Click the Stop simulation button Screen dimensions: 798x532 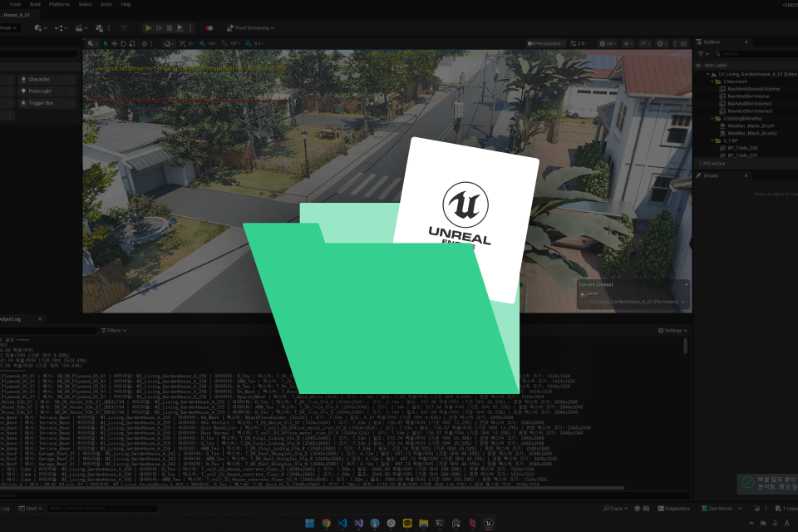click(x=170, y=28)
